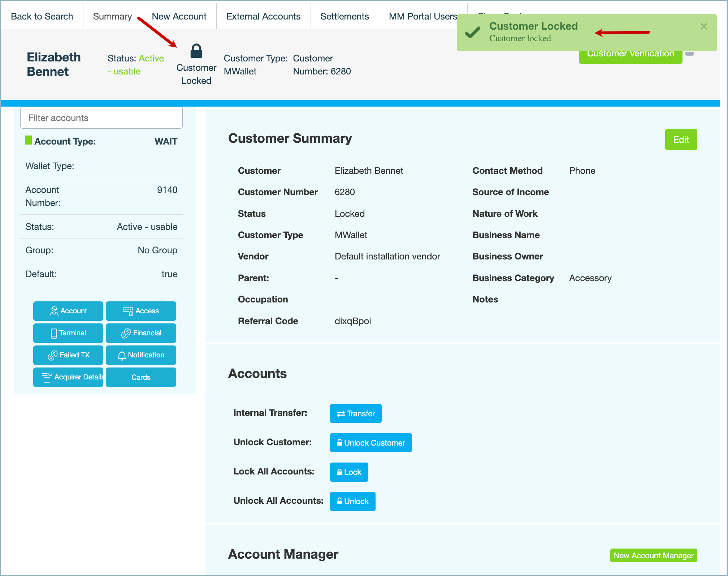
Task: Click the Unlock Customer button
Action: click(x=371, y=443)
